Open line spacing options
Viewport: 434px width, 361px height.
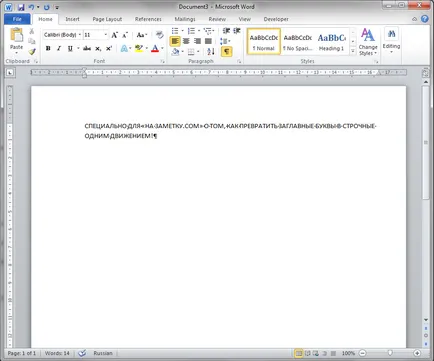pyautogui.click(x=224, y=41)
